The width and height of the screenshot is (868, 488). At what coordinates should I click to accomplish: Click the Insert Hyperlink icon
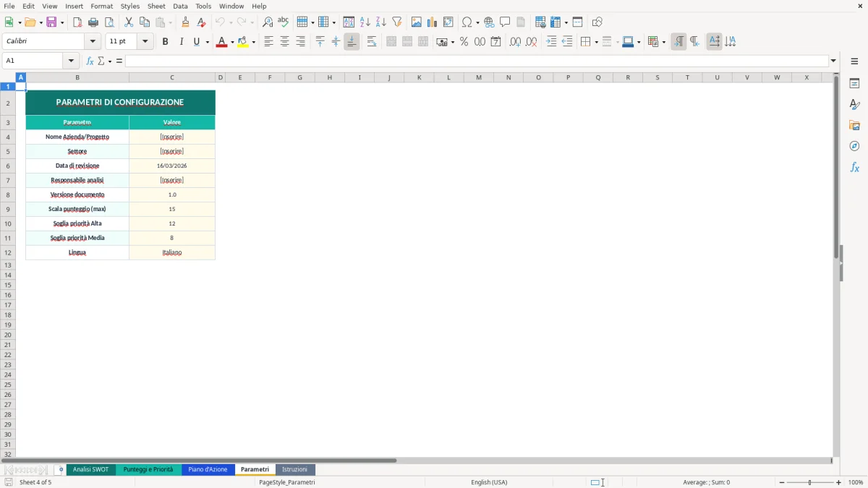click(x=489, y=22)
